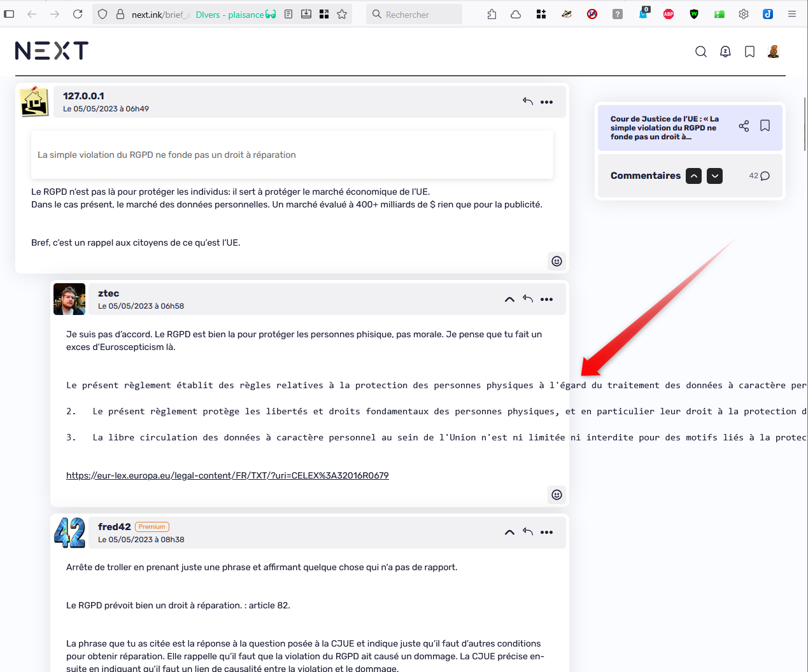
Task: Add emoji reaction to 127.0.0.1's comment
Action: 556,261
